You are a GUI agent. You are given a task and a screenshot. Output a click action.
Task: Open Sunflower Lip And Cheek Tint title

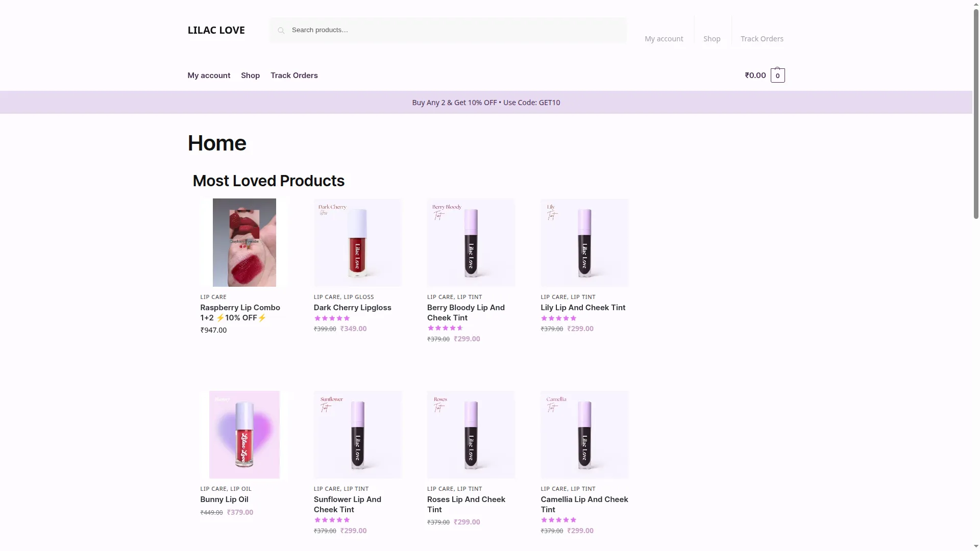(348, 505)
